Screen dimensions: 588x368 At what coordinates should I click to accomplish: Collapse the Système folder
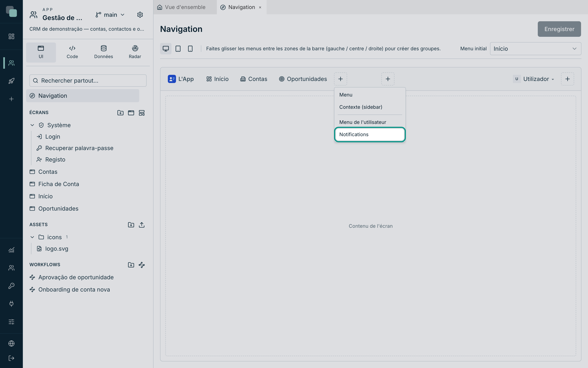pos(32,125)
